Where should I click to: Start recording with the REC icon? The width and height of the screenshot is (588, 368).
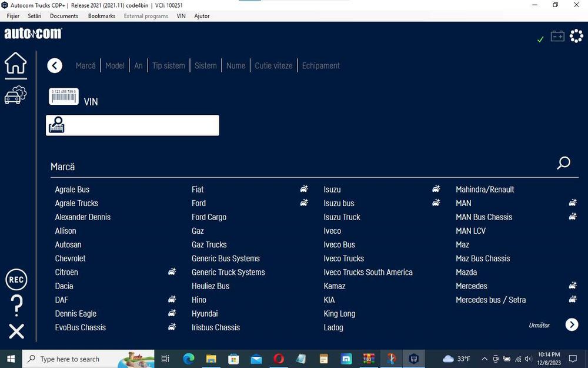pos(16,280)
